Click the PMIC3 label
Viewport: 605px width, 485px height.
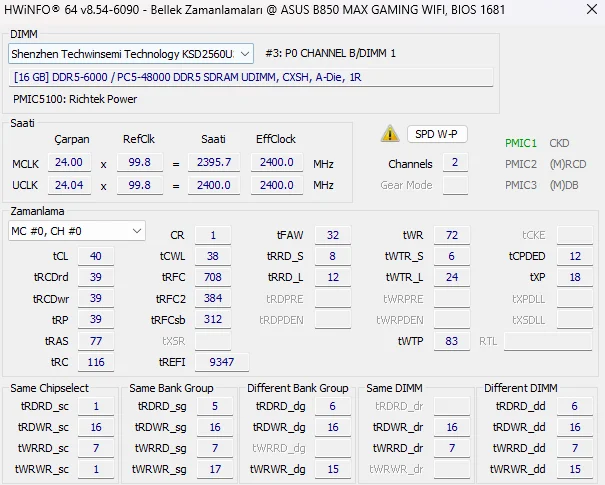pyautogui.click(x=521, y=185)
